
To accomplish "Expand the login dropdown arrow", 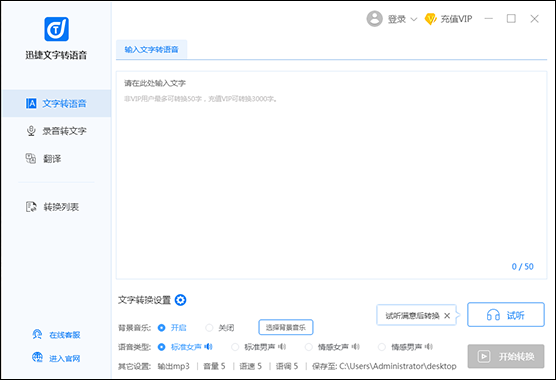I will [x=413, y=19].
